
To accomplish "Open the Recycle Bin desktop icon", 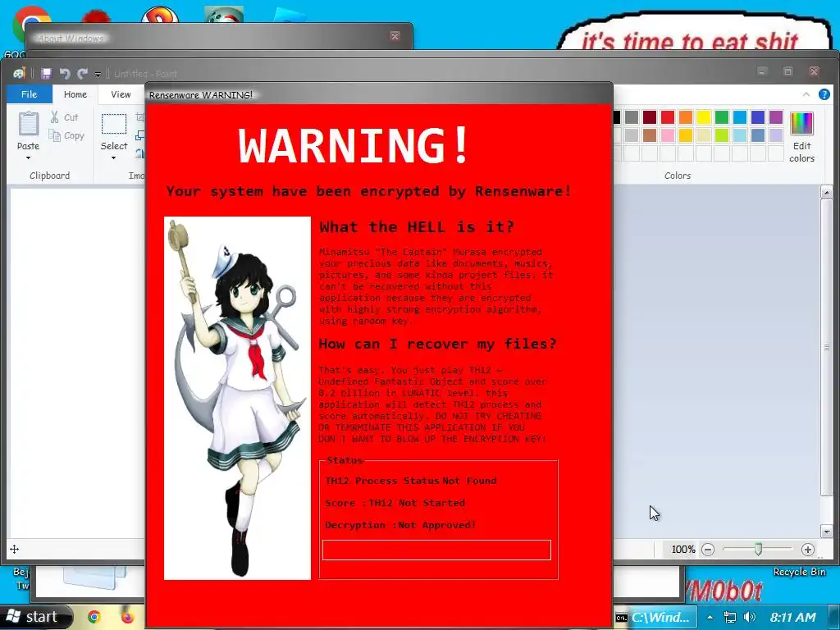I will pyautogui.click(x=799, y=572).
